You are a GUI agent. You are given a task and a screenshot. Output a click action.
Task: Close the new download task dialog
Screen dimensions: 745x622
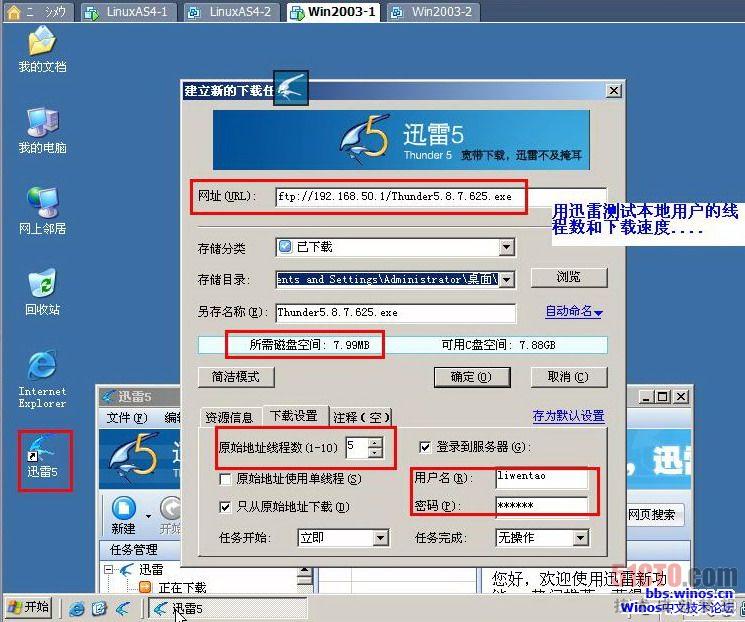point(614,90)
